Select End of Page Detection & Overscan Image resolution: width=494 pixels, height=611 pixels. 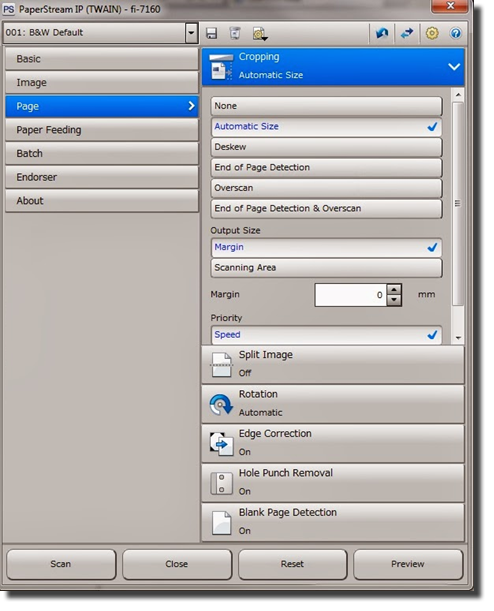tap(326, 208)
